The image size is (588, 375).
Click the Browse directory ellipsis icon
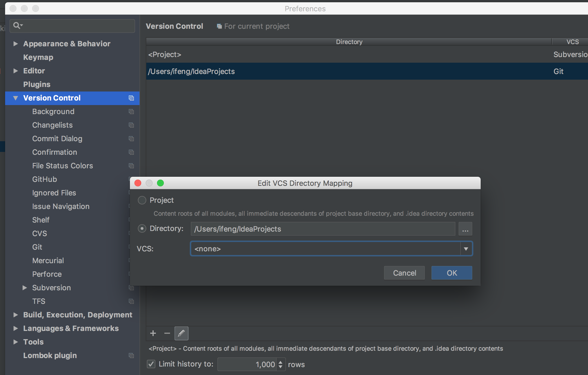point(465,229)
